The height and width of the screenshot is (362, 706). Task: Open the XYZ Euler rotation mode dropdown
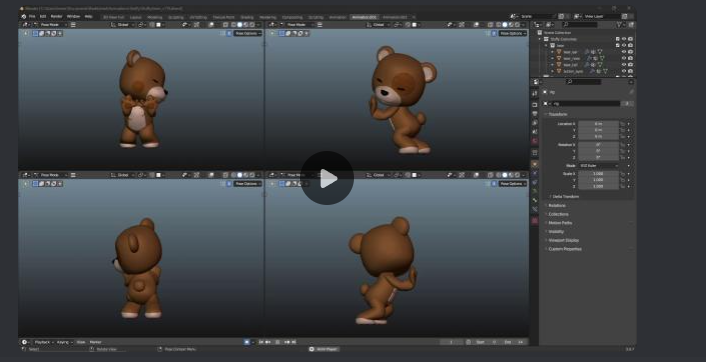[598, 166]
